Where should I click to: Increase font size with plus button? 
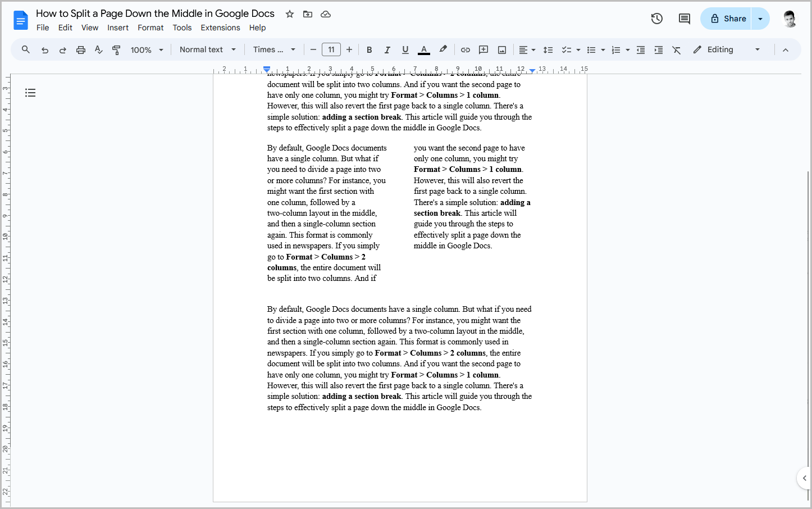click(x=349, y=50)
